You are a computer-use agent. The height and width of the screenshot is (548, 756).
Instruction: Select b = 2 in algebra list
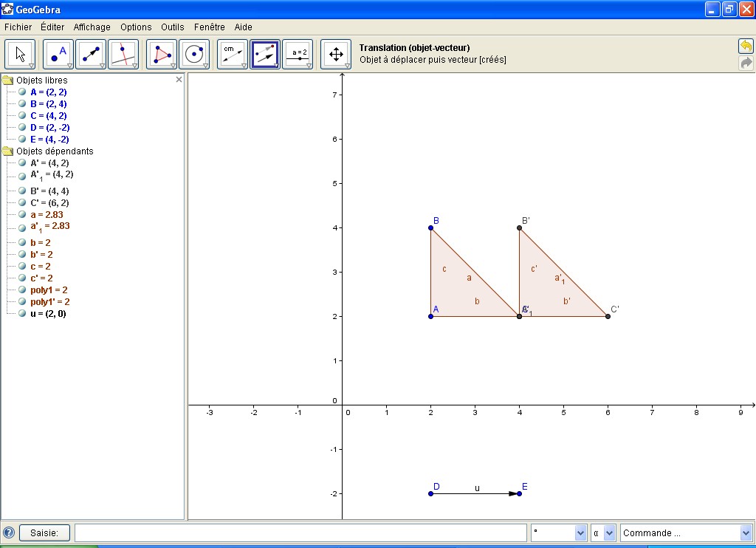41,243
